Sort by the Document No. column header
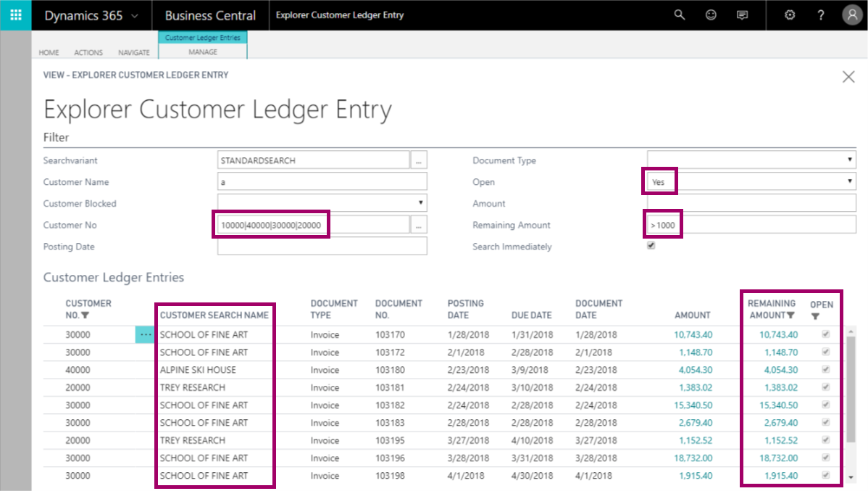Image resolution: width=868 pixels, height=491 pixels. (398, 309)
